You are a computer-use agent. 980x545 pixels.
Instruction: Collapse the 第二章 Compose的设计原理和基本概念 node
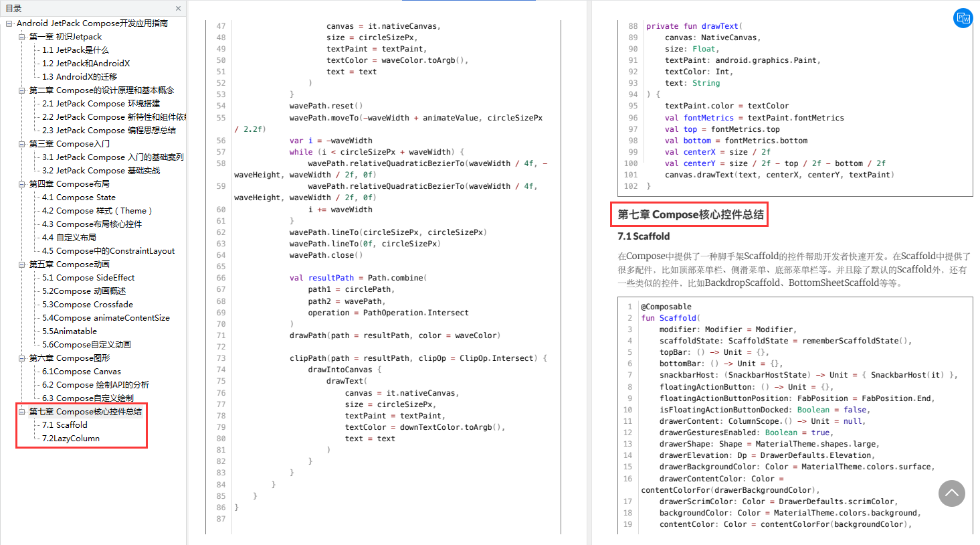[22, 90]
